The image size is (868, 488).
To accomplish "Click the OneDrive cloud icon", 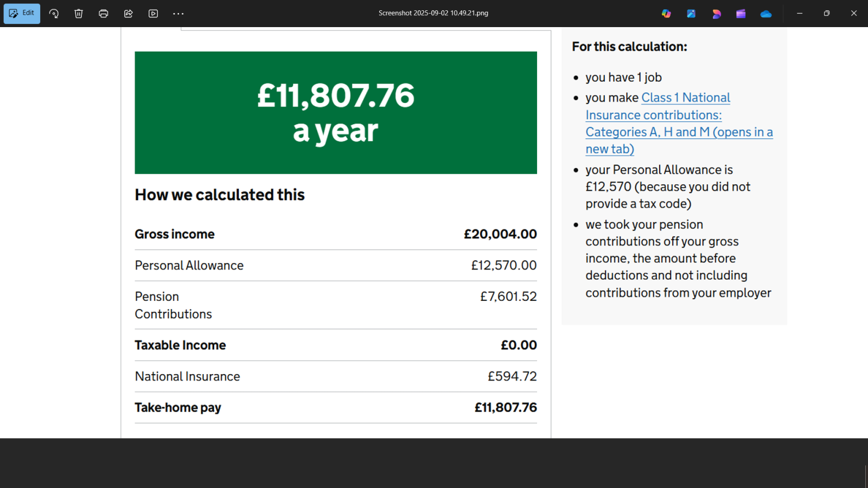I will click(x=766, y=14).
